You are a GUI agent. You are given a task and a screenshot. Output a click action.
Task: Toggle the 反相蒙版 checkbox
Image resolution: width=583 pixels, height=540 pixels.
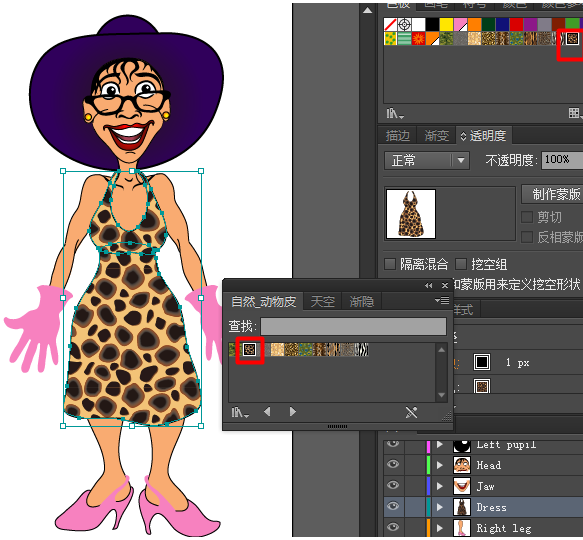point(527,237)
